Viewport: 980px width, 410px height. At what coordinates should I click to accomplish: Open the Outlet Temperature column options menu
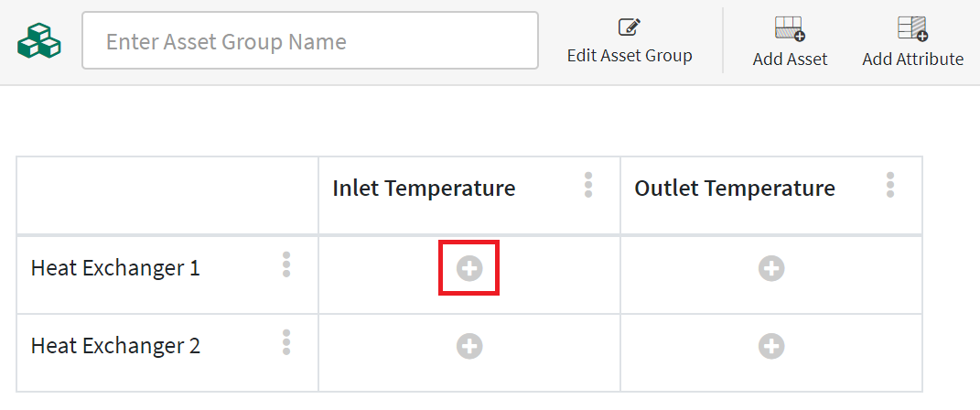[890, 185]
